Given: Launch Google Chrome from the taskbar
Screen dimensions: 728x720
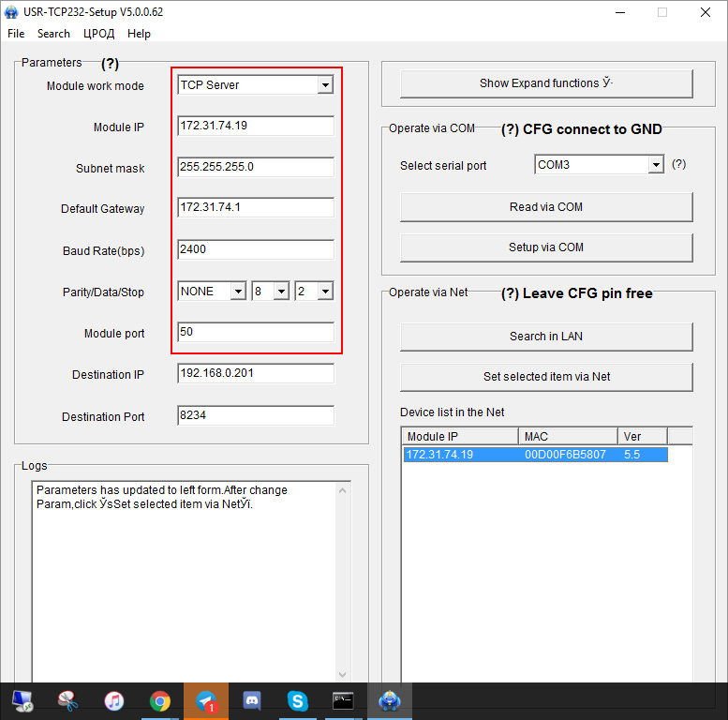Looking at the screenshot, I should [160, 700].
